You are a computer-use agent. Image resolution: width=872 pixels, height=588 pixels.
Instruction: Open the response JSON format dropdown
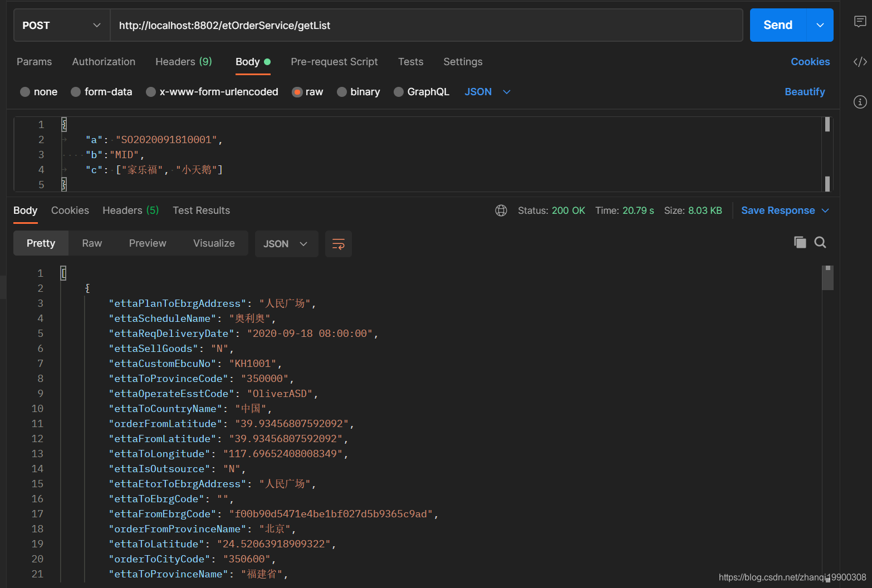click(286, 244)
